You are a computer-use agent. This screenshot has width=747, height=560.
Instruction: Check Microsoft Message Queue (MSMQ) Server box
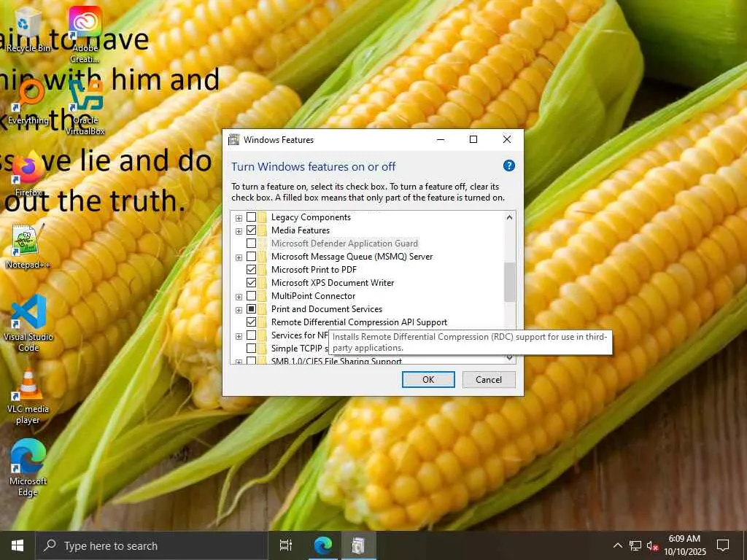[x=251, y=257]
